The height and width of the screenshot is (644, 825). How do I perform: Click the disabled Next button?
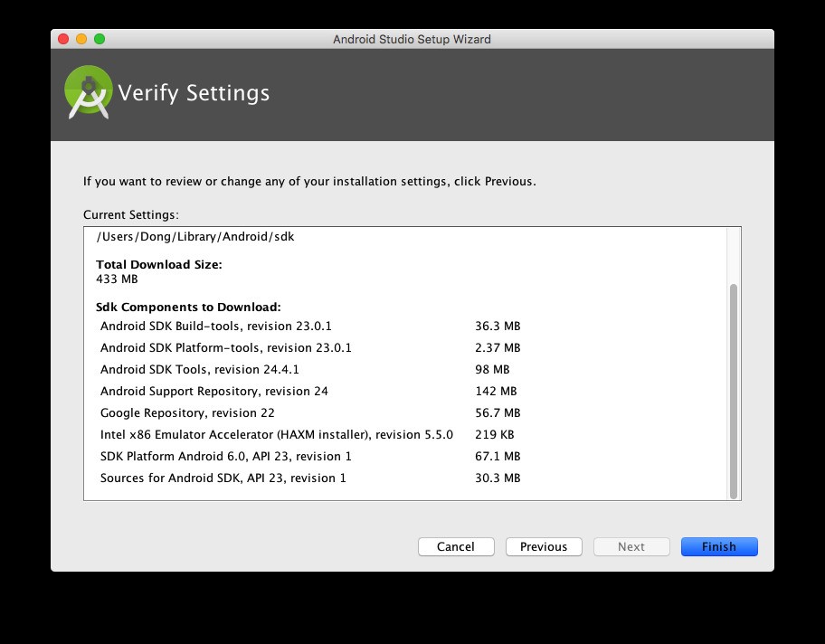coord(631,546)
